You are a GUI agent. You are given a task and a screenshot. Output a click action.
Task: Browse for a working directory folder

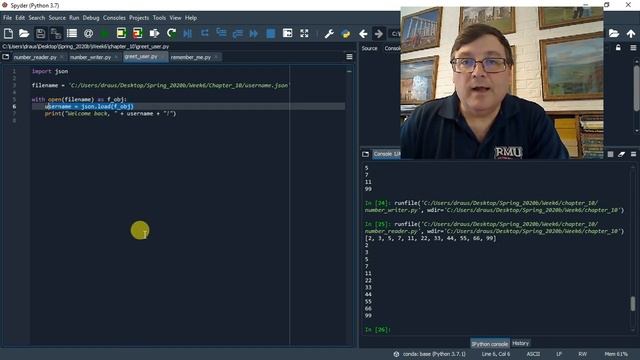(x=614, y=33)
